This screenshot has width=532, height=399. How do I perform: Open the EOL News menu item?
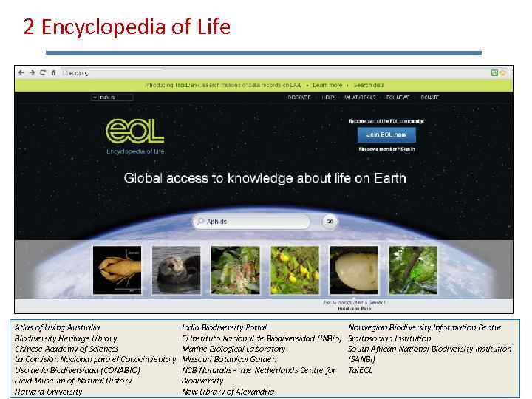[x=398, y=98]
